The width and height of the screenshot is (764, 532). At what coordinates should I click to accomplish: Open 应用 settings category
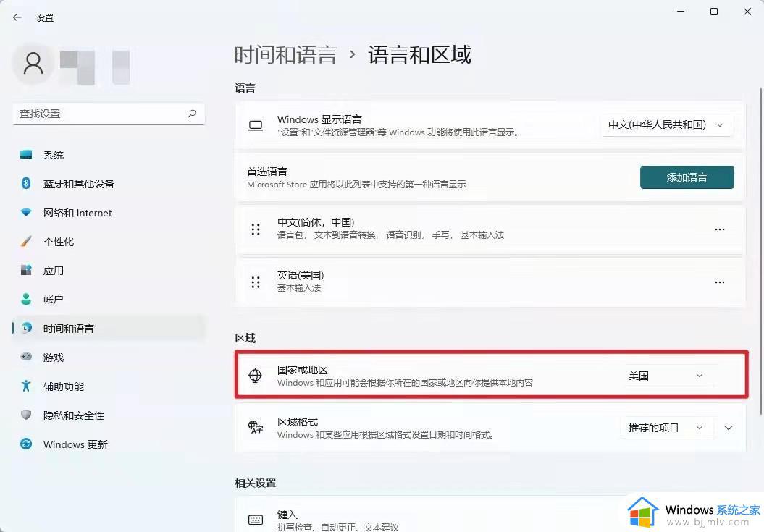(x=108, y=271)
